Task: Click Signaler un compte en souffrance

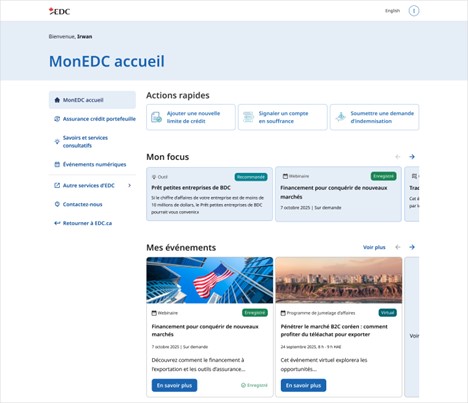Action: 283,117
